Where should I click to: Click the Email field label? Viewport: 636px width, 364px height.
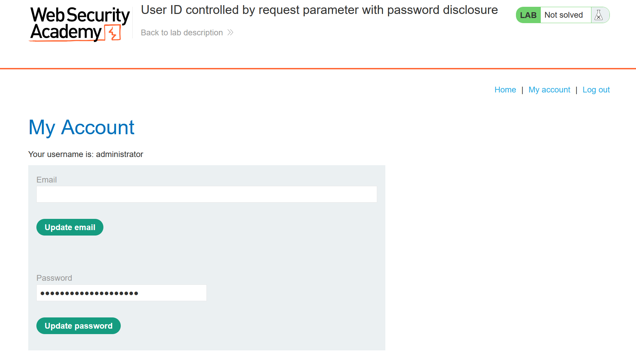click(47, 180)
